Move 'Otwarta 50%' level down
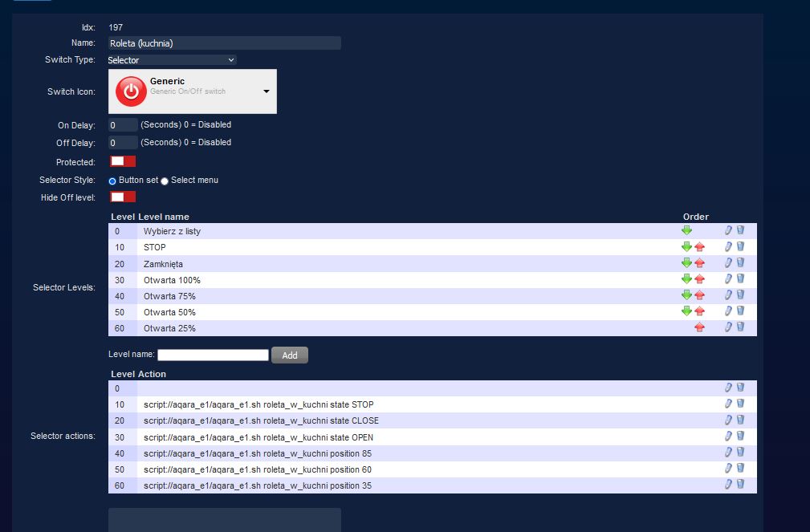Viewport: 810px width, 532px height. click(x=686, y=311)
